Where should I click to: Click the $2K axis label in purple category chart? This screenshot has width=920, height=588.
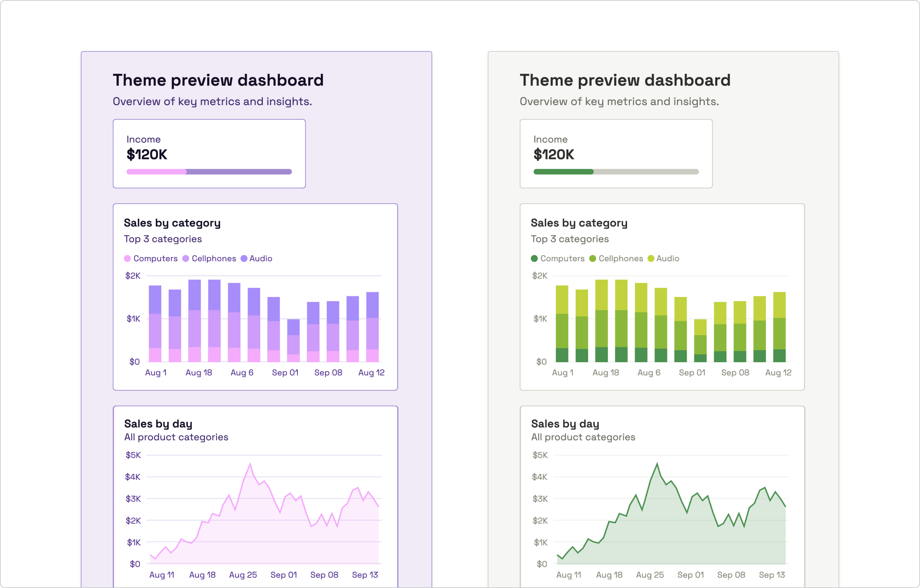(133, 276)
